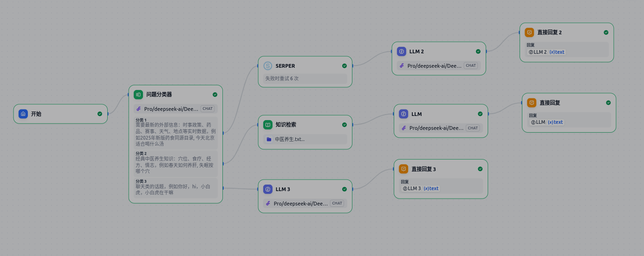Select the 开始 node title
Screen dimensions: 644x256
coord(36,114)
